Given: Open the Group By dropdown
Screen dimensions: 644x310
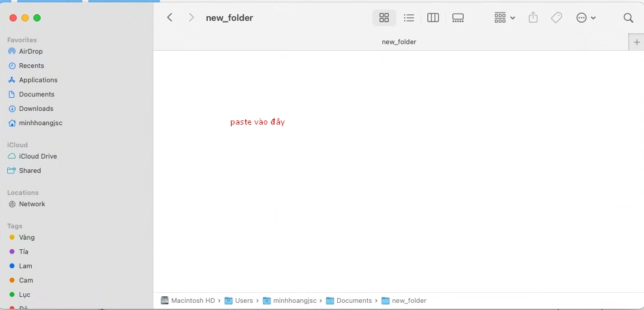Looking at the screenshot, I should click(504, 18).
